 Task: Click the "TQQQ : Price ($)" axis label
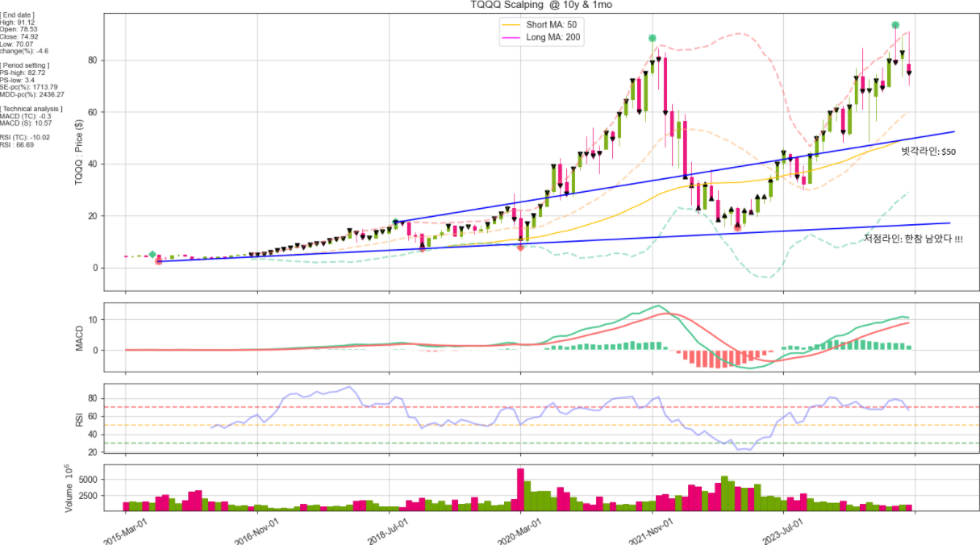tap(79, 152)
